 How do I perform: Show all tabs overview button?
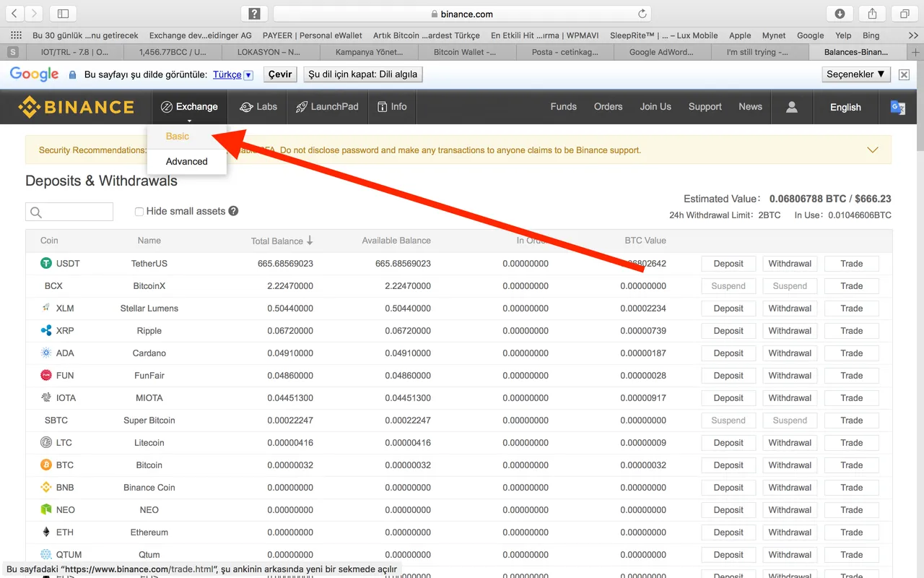[x=905, y=14]
